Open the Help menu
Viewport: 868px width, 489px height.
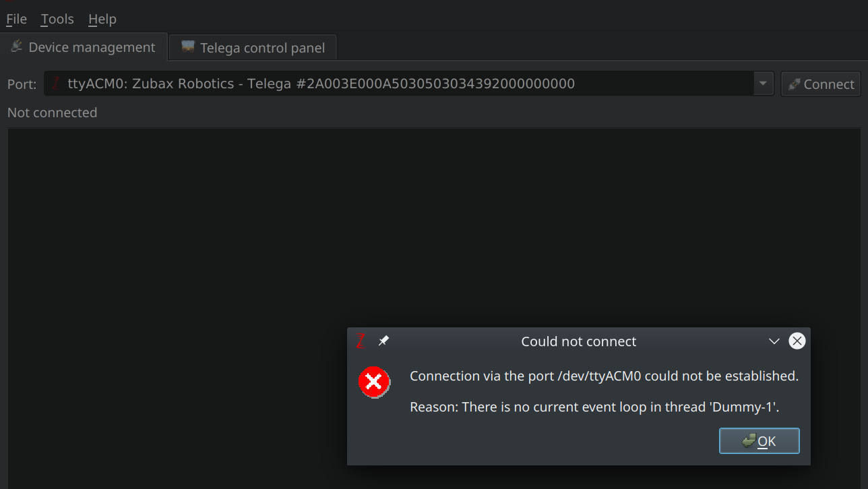click(102, 19)
